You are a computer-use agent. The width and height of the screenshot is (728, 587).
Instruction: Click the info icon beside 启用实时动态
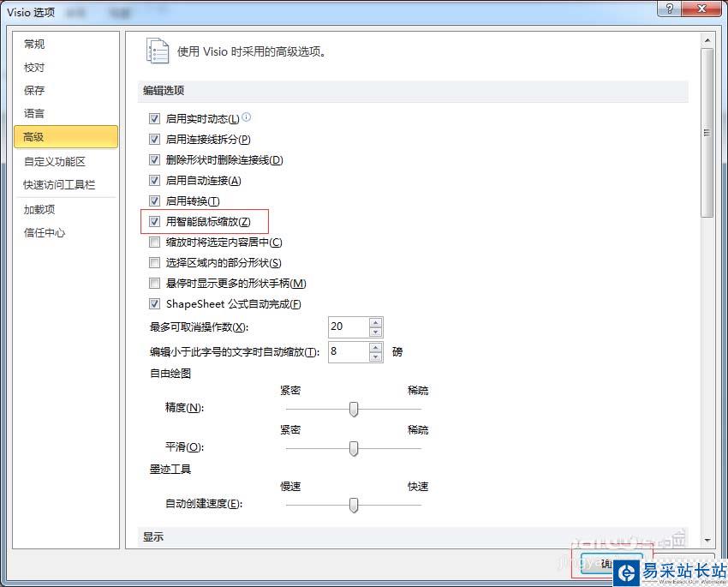click(247, 117)
